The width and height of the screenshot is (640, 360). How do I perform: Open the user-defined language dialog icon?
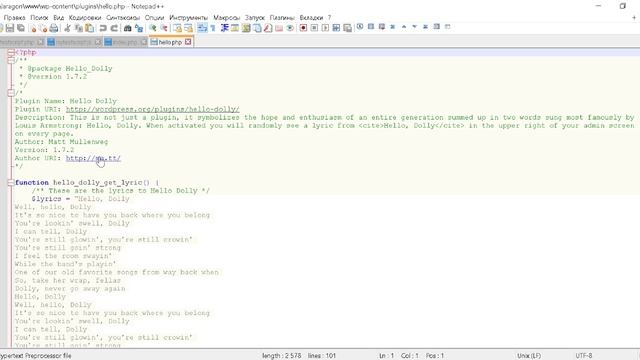click(x=235, y=28)
